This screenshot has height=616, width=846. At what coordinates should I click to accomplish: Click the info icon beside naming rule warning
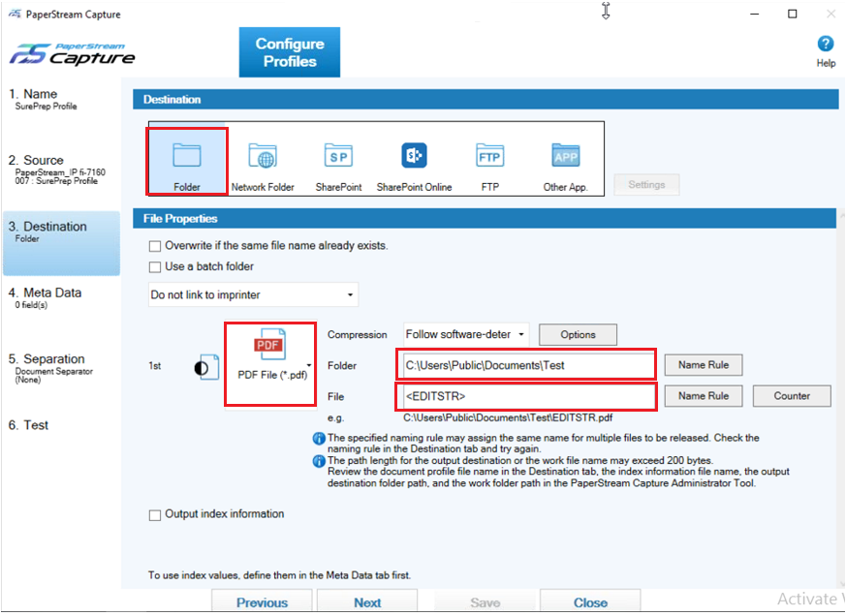pyautogui.click(x=319, y=439)
